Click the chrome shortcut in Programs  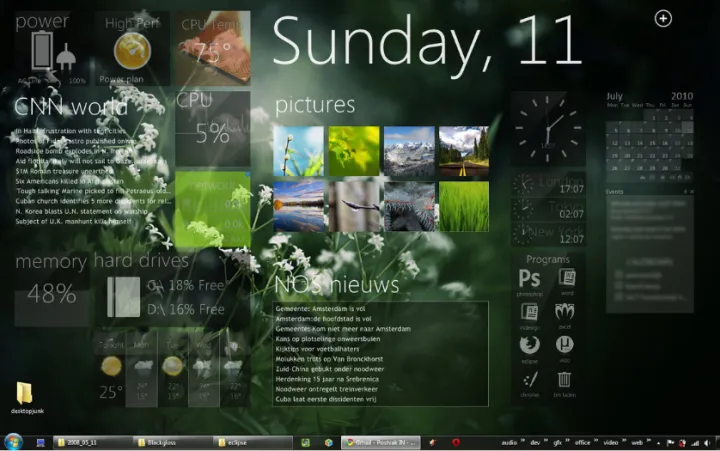[530, 380]
